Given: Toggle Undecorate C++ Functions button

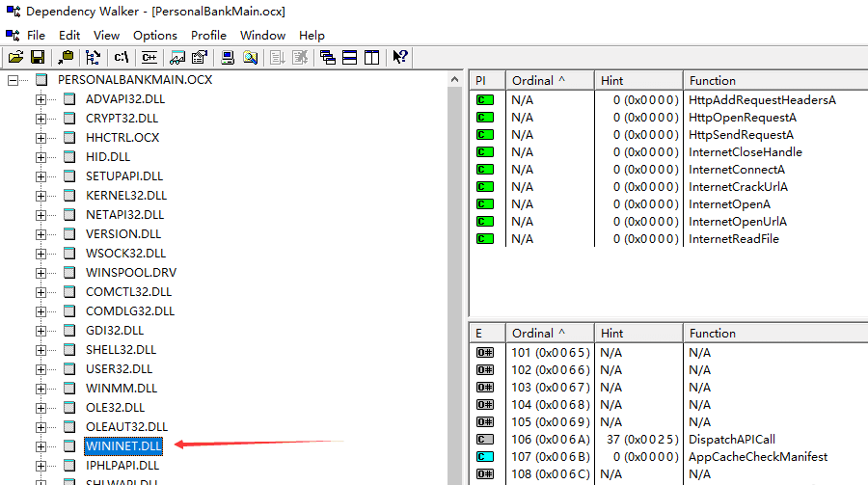Looking at the screenshot, I should (149, 57).
